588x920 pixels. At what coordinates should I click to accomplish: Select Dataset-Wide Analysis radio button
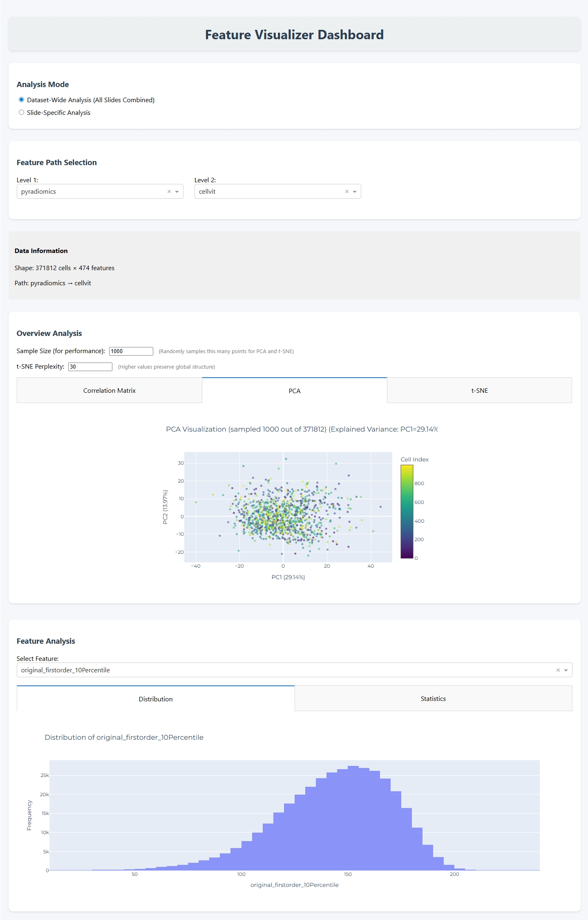22,100
